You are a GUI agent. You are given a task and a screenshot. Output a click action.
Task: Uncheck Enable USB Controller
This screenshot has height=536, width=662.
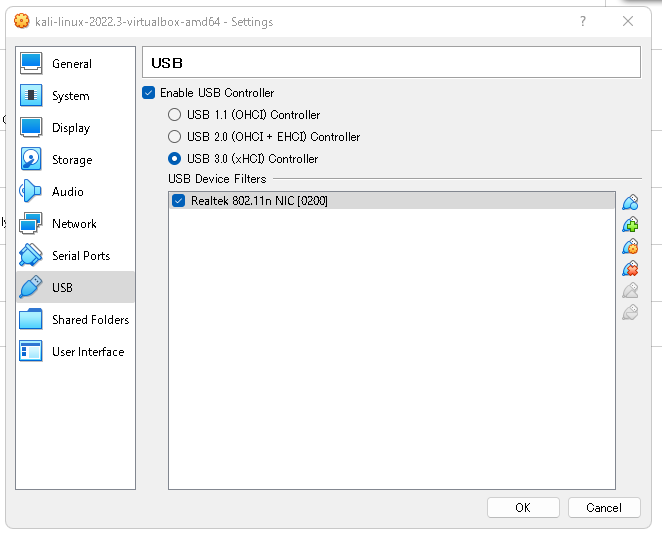(x=149, y=92)
